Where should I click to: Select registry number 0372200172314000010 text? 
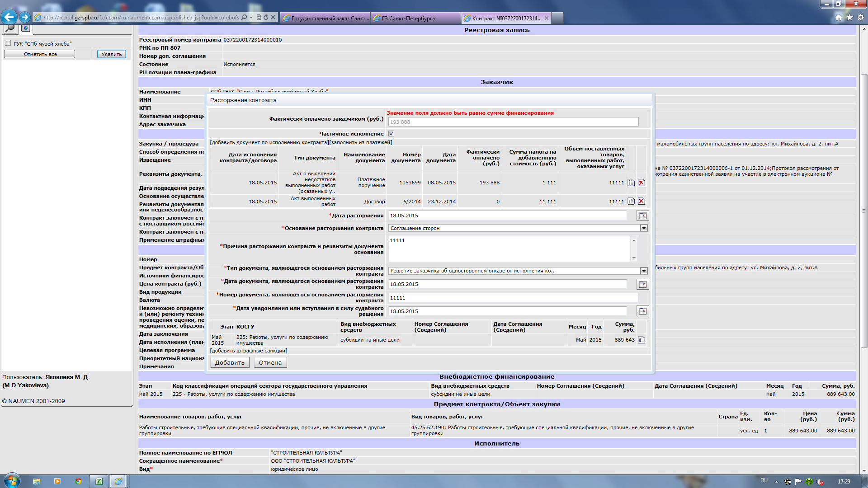(x=253, y=40)
